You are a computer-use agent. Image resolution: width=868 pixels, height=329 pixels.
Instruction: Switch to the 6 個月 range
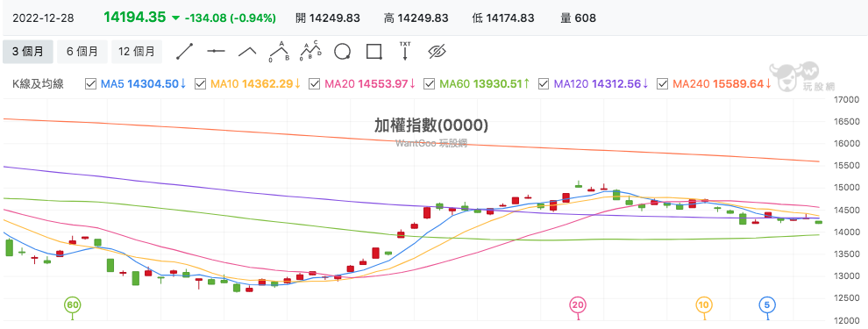[x=82, y=52]
